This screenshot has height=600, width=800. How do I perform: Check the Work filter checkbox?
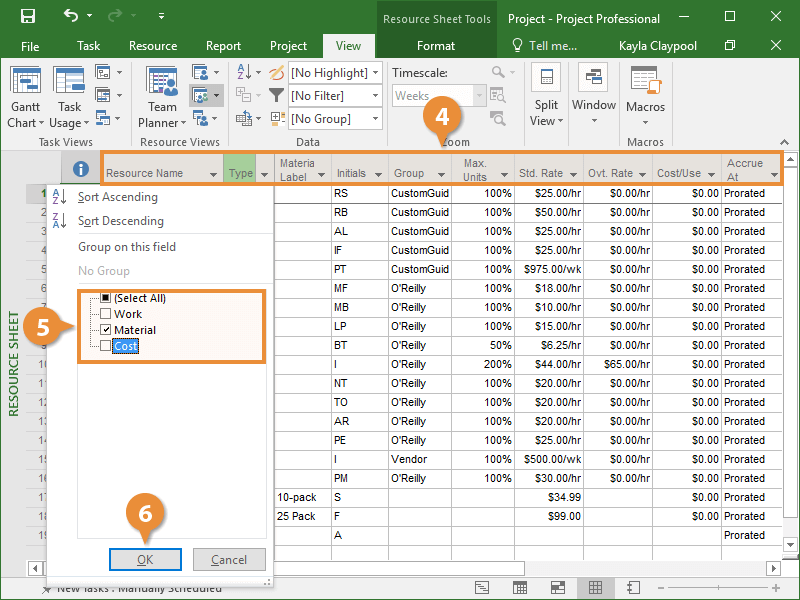point(106,314)
